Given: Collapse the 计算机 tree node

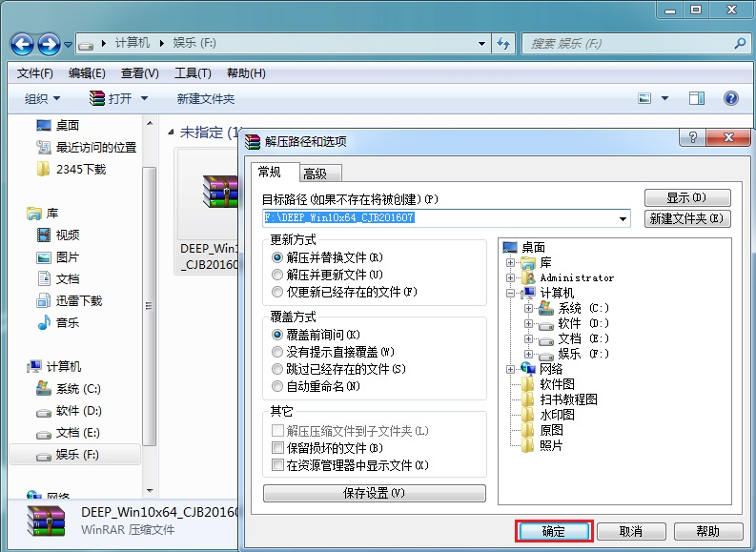Looking at the screenshot, I should point(510,293).
